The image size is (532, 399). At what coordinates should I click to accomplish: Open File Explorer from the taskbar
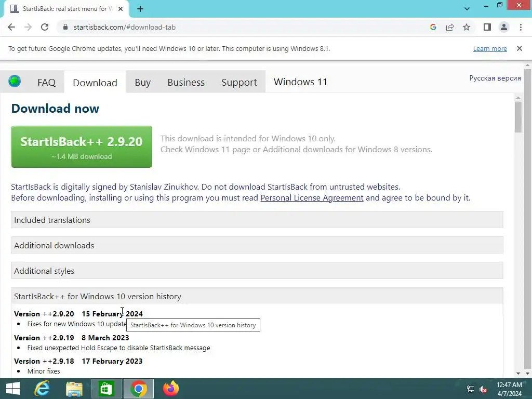pos(74,389)
